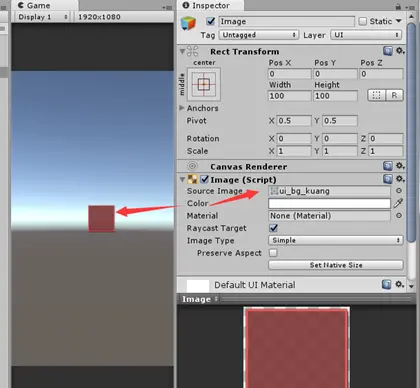Open the anchor presets center/middle box

tap(204, 84)
